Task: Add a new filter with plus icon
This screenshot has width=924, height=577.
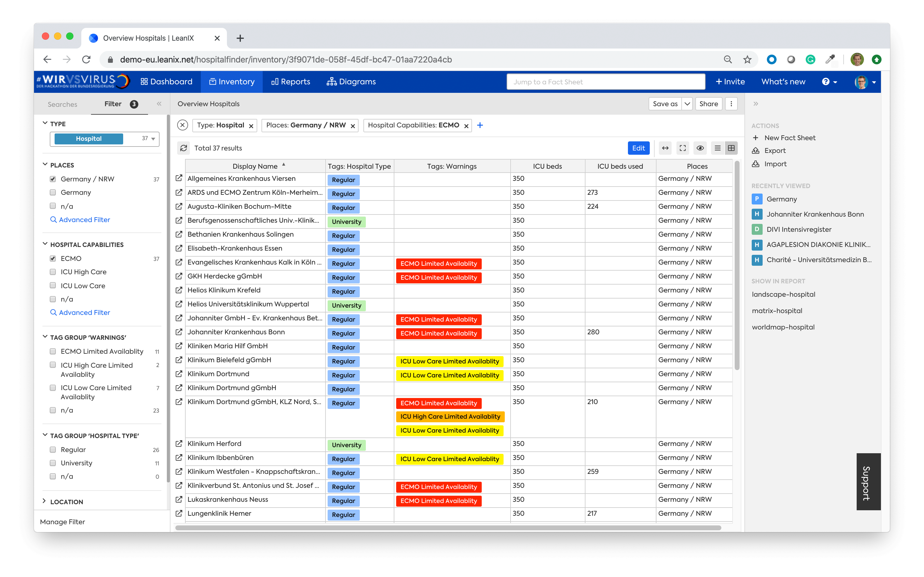Action: click(x=480, y=125)
